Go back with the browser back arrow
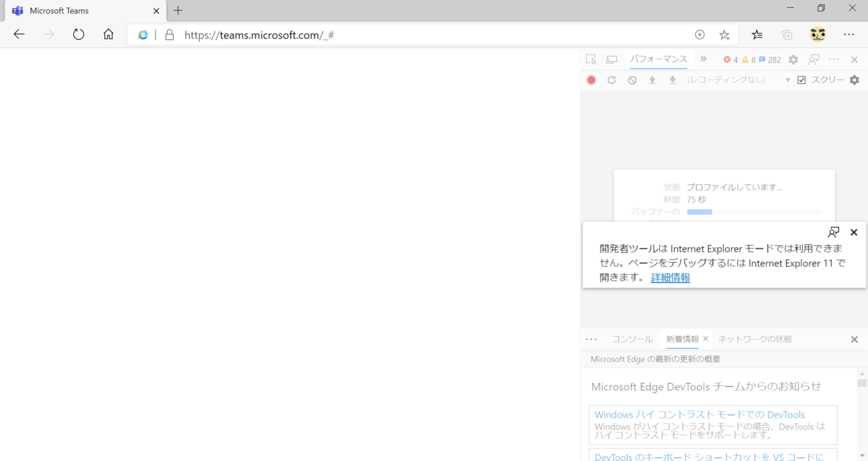868x461 pixels. [19, 35]
